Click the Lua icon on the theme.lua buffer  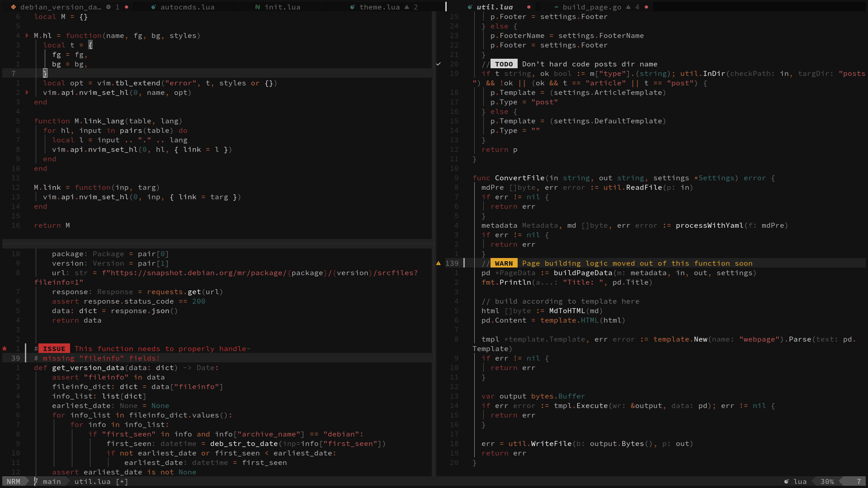[353, 7]
